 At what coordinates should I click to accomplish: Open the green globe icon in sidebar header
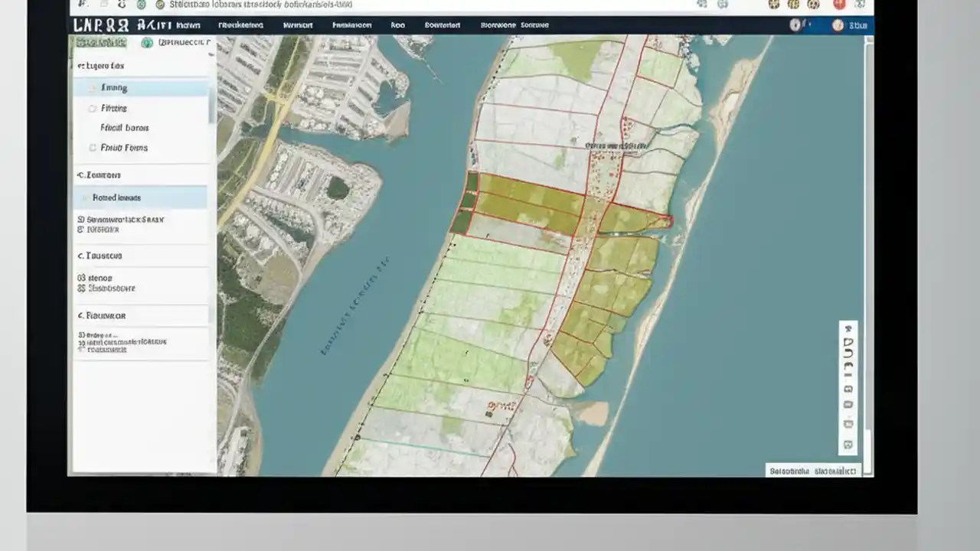145,42
